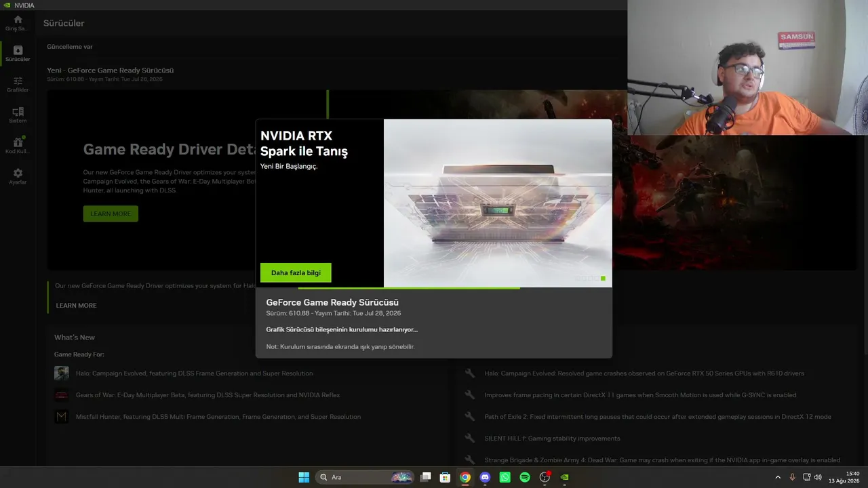The image size is (868, 488).
Task: Click the Gears of War: E-Day game icon
Action: 62,395
